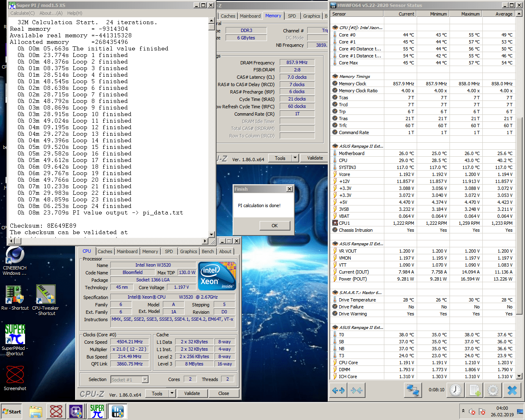Open Help(H) menu in Super PI
Image resolution: width=525 pixels, height=420 pixels.
[75, 13]
